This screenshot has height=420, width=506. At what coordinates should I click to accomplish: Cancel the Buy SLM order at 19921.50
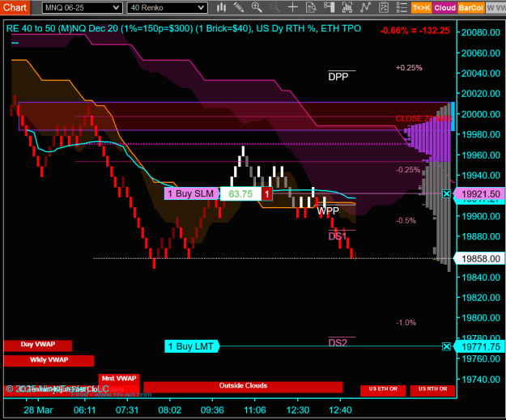click(446, 194)
